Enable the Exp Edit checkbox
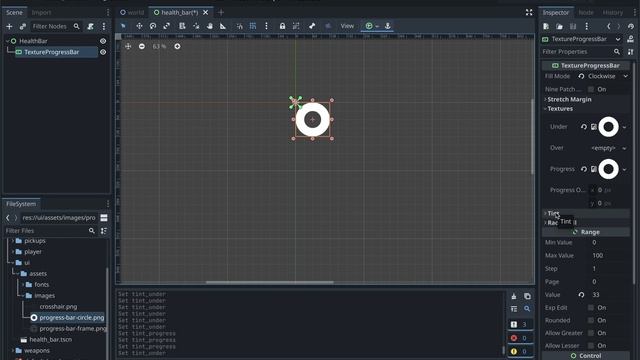640x360 pixels. (x=591, y=308)
